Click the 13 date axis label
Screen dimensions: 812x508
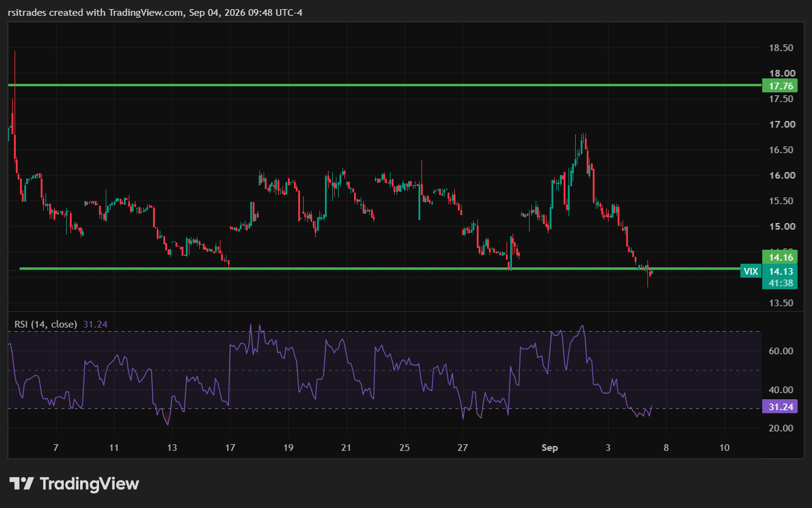tap(172, 448)
